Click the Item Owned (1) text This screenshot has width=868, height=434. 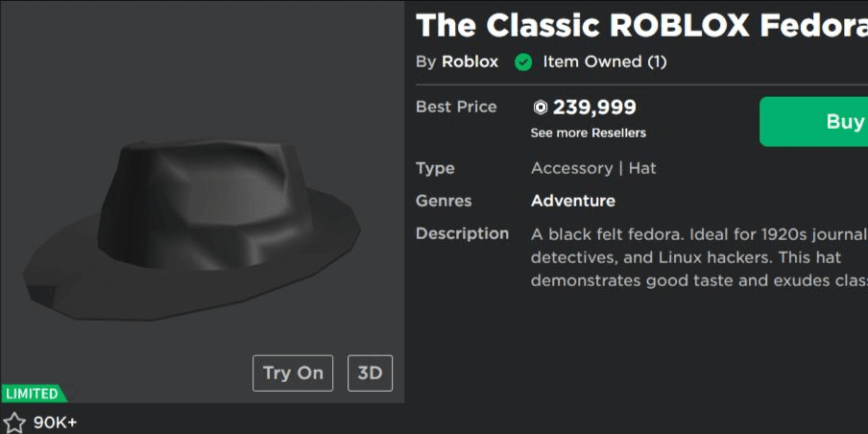[x=605, y=61]
